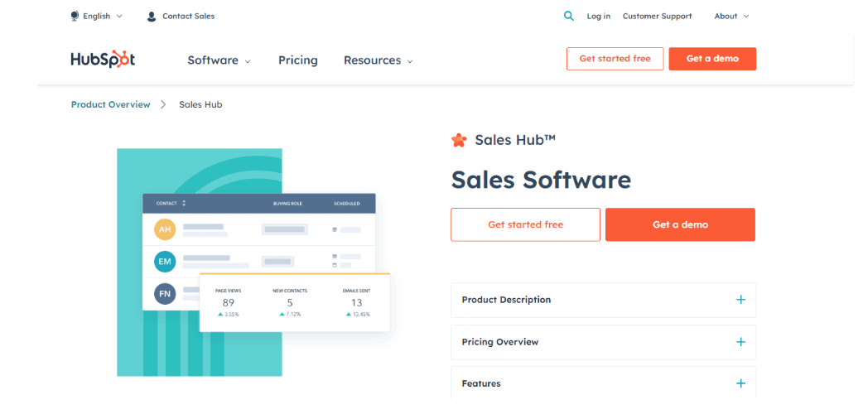
Task: Click the 3.55% page views change
Action: pos(229,314)
